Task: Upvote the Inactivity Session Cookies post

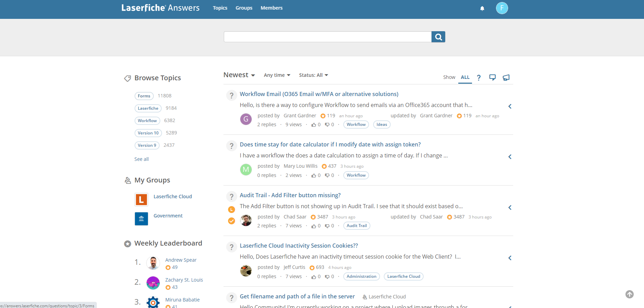Action: click(314, 277)
